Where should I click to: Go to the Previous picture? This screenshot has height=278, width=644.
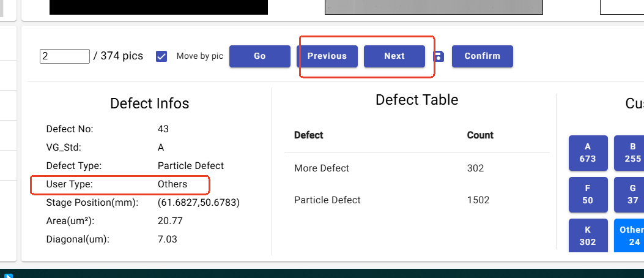(327, 56)
